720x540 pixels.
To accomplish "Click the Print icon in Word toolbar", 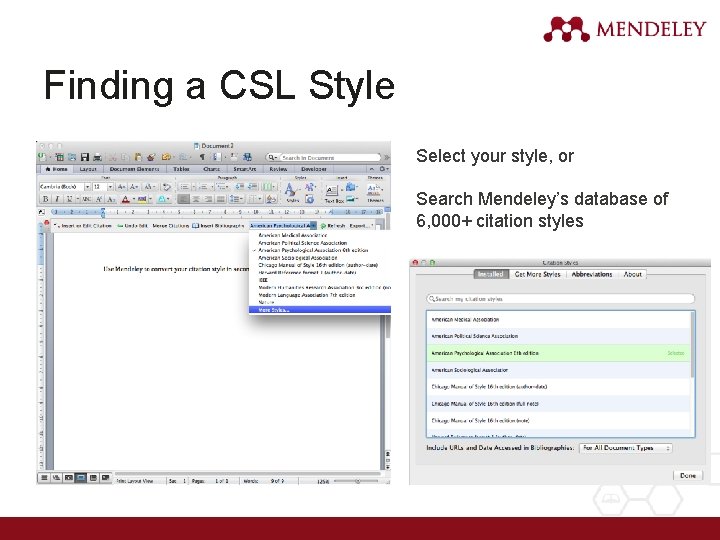I will pyautogui.click(x=97, y=157).
